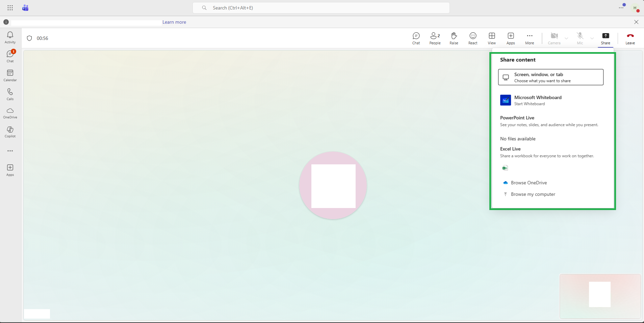Share Screen, window, or tab
The width and height of the screenshot is (644, 323).
(551, 77)
